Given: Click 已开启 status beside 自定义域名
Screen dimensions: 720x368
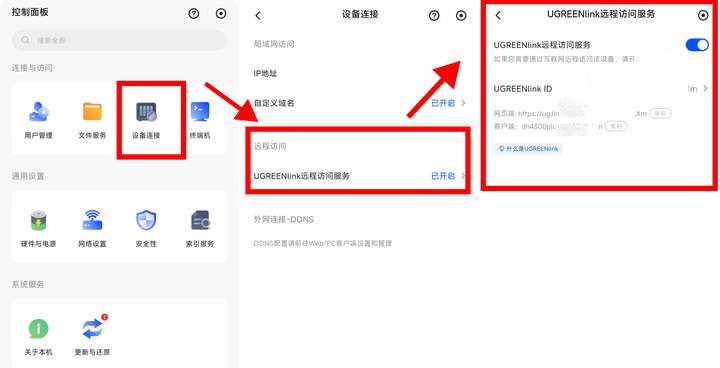Looking at the screenshot, I should pyautogui.click(x=443, y=103).
